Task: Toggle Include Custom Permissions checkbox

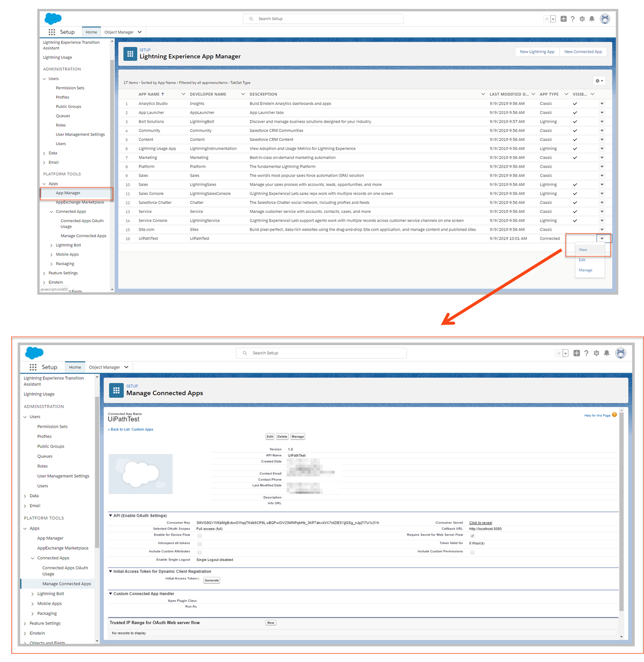Action: (x=473, y=552)
